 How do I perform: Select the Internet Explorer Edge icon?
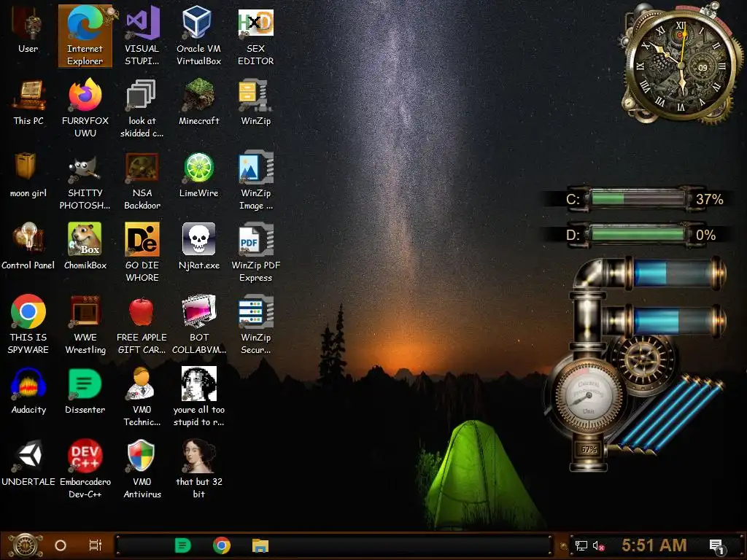coord(85,36)
